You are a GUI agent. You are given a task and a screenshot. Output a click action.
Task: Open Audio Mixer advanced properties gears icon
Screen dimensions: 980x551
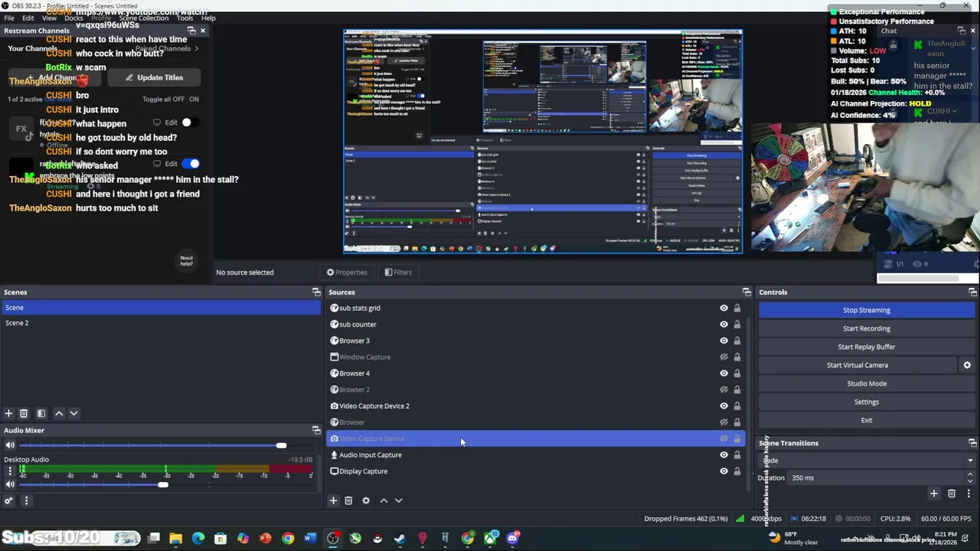tap(8, 501)
